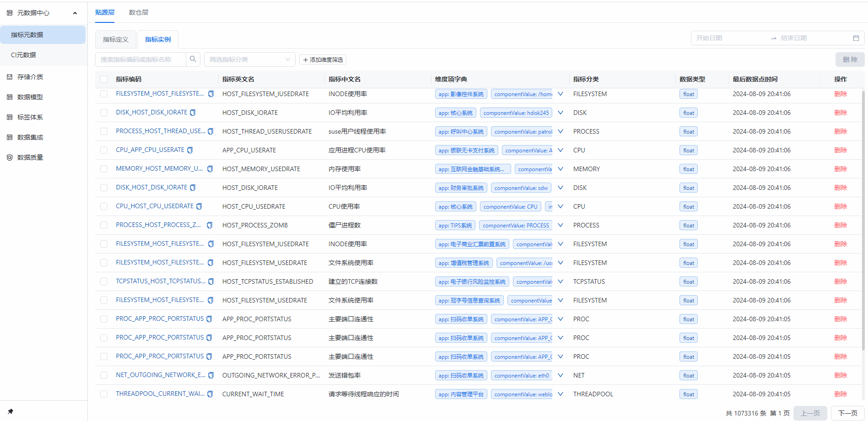
Task: Open the 指标实例 tab
Action: pyautogui.click(x=158, y=39)
